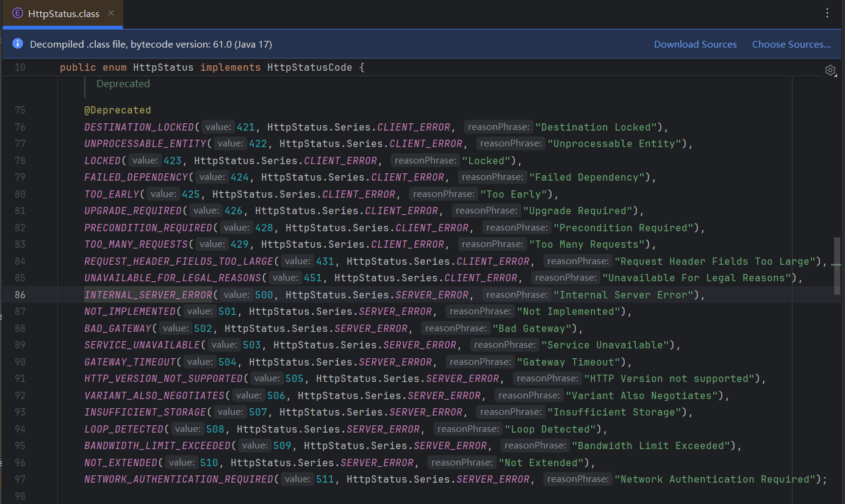Click the DESTINATION_LOCKED constant
Screen dimensions: 845x504
click(139, 127)
